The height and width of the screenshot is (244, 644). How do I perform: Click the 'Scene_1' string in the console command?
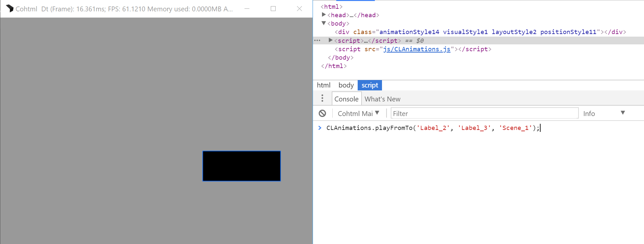point(516,128)
